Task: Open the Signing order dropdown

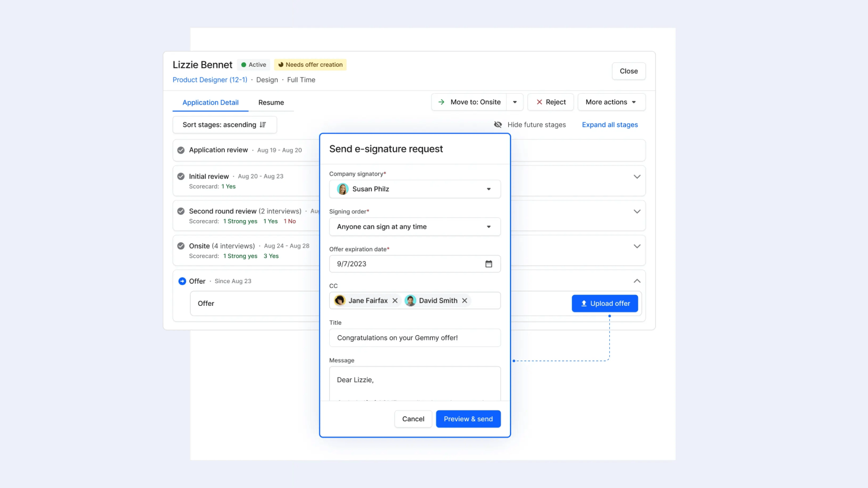Action: (x=489, y=227)
